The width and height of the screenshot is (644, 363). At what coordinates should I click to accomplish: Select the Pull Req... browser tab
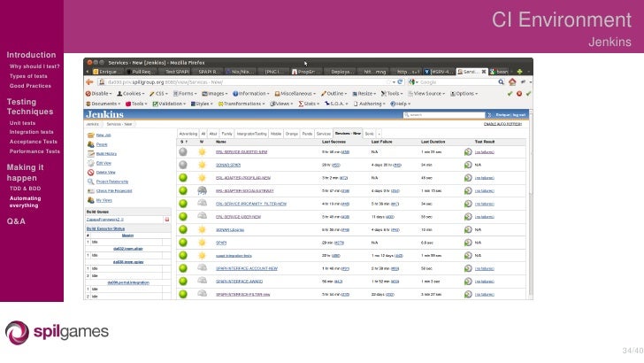[x=140, y=72]
